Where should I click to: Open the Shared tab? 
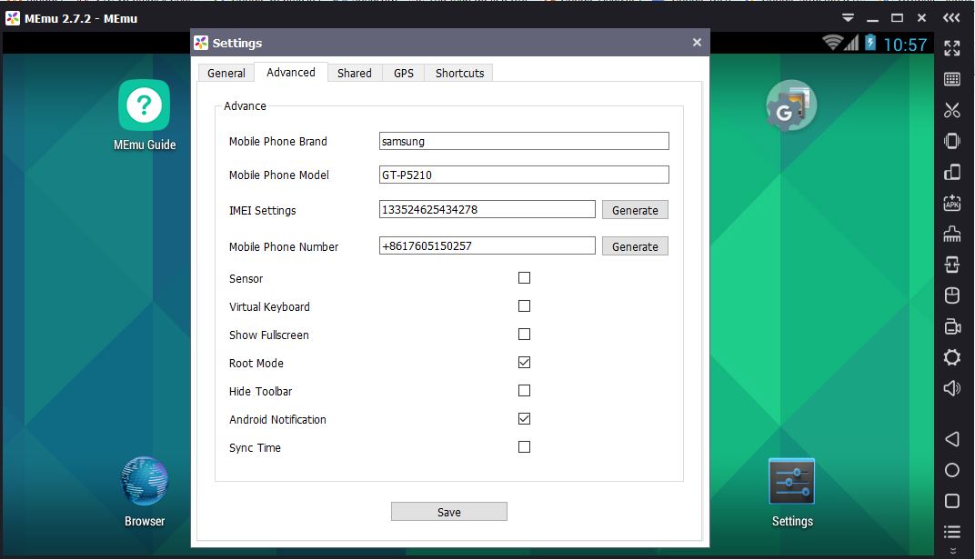click(355, 73)
